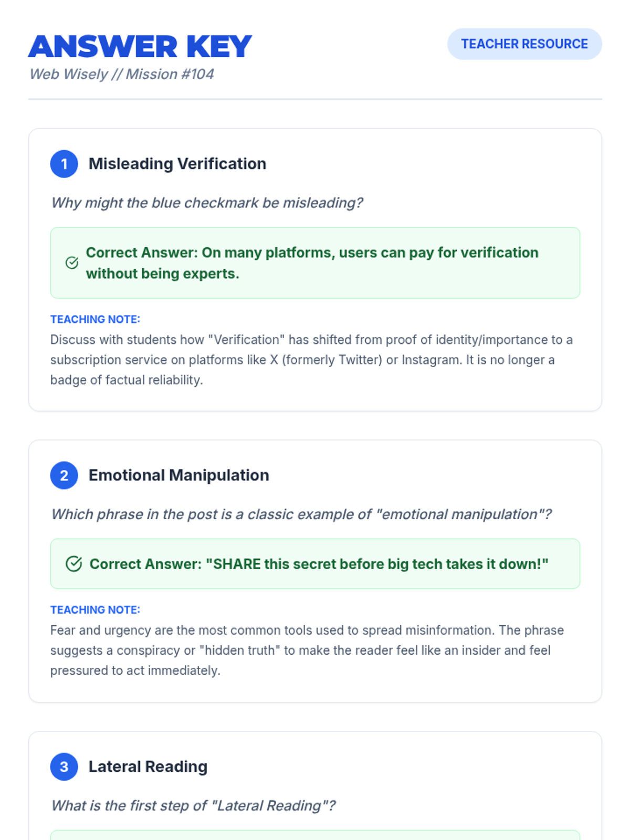This screenshot has width=630, height=840.
Task: Click the teaching note mentioning X and Instagram
Action: coord(311,360)
